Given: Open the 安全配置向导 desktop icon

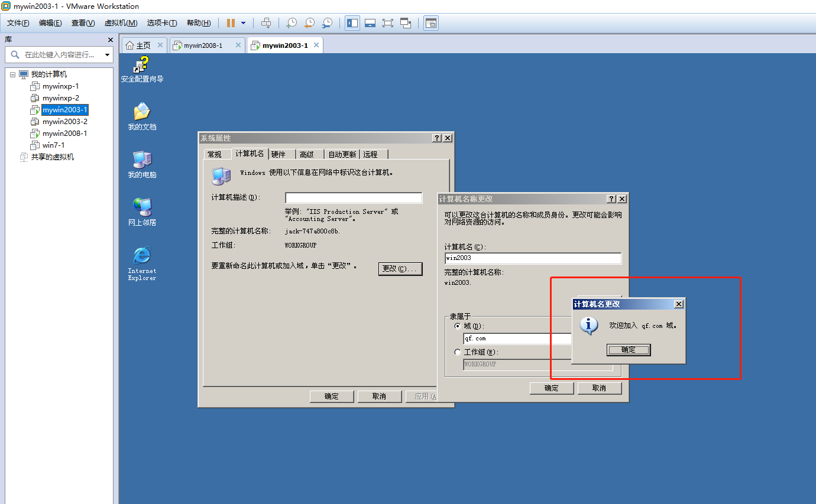Looking at the screenshot, I should point(143,70).
